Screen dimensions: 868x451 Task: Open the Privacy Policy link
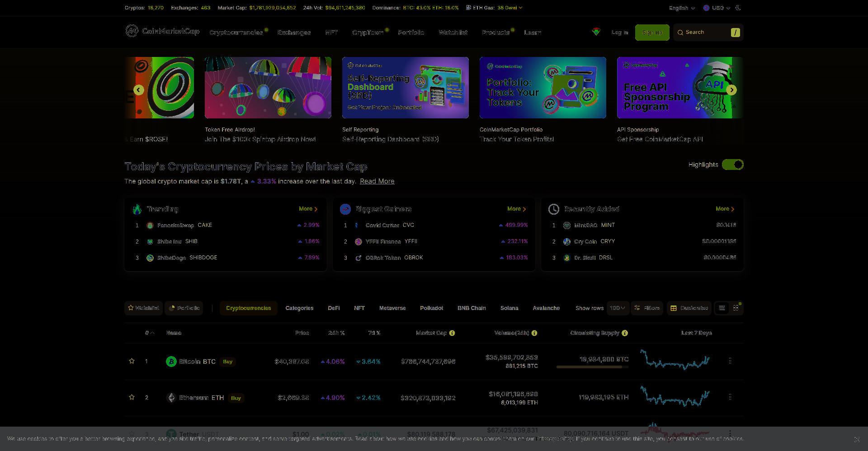pos(555,439)
